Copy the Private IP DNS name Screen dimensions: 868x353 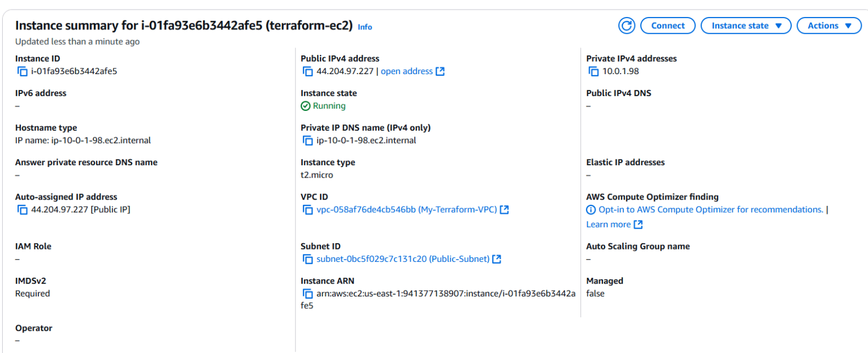[308, 140]
